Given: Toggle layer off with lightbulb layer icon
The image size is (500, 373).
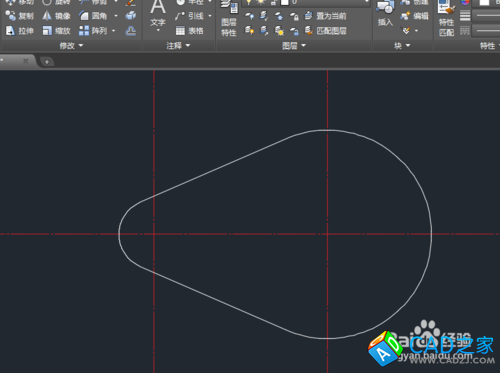Looking at the screenshot, I should point(249,16).
